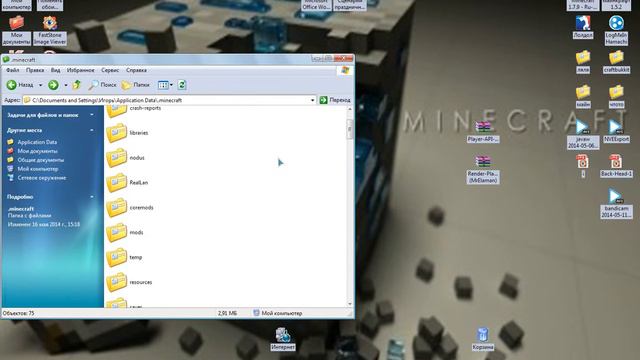Expand the address bar dropdown arrow
Image resolution: width=640 pixels, height=360 pixels.
(x=313, y=100)
